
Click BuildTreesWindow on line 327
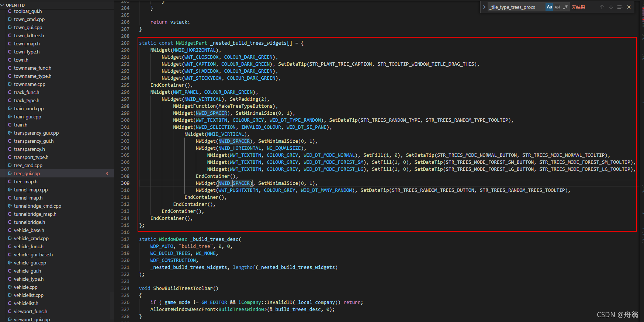click(241, 309)
